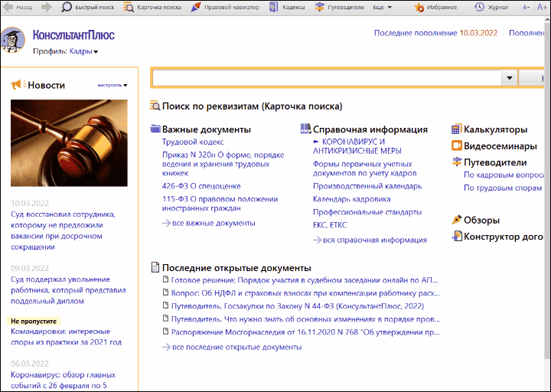Open Вопрос Об НДФЛ и страховых взносах

[x=305, y=293]
